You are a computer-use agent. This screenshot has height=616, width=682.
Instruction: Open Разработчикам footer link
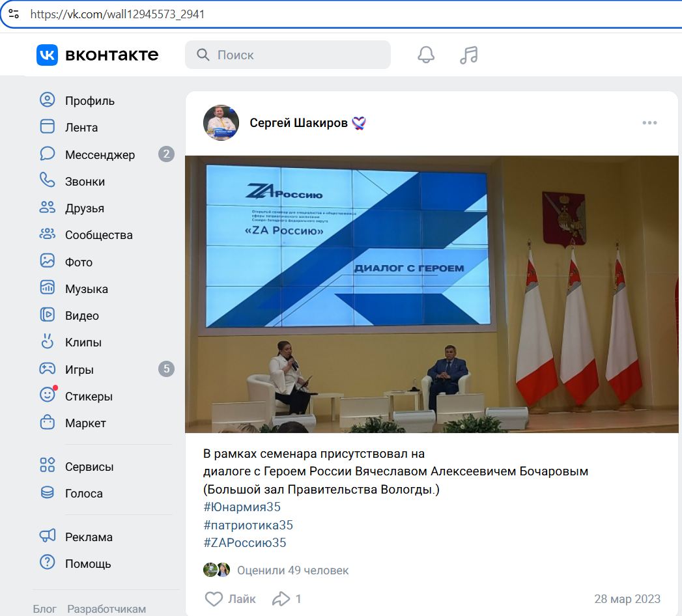[x=107, y=609]
